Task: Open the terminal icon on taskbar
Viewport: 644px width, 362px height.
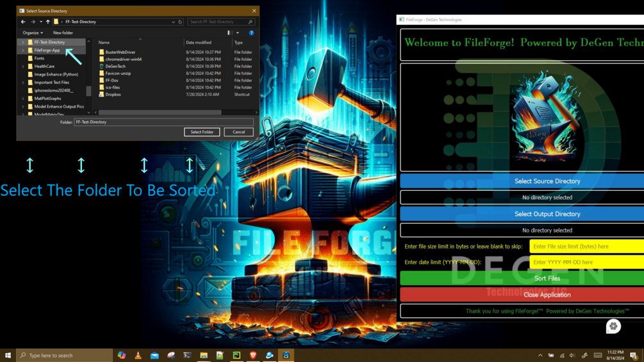Action: click(187, 356)
